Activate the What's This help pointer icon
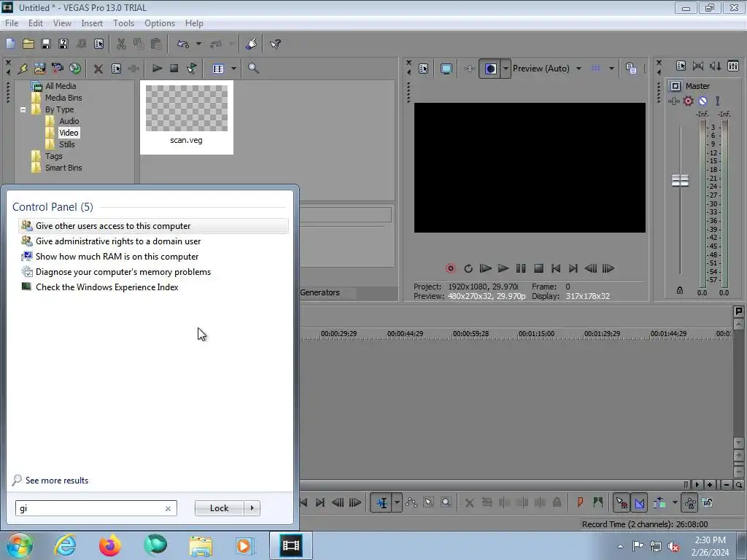Image resolution: width=747 pixels, height=560 pixels. pyautogui.click(x=275, y=44)
